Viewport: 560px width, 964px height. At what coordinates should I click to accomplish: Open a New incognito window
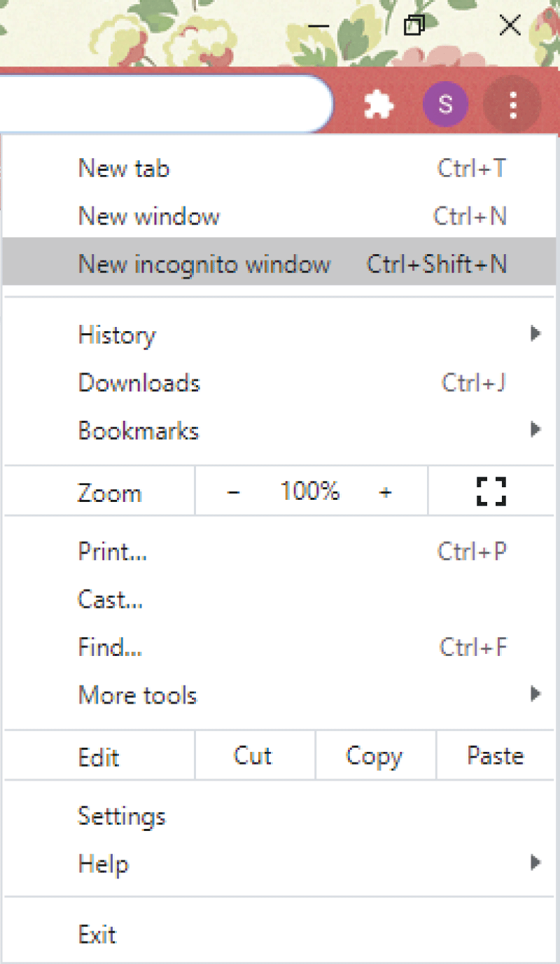(280, 263)
